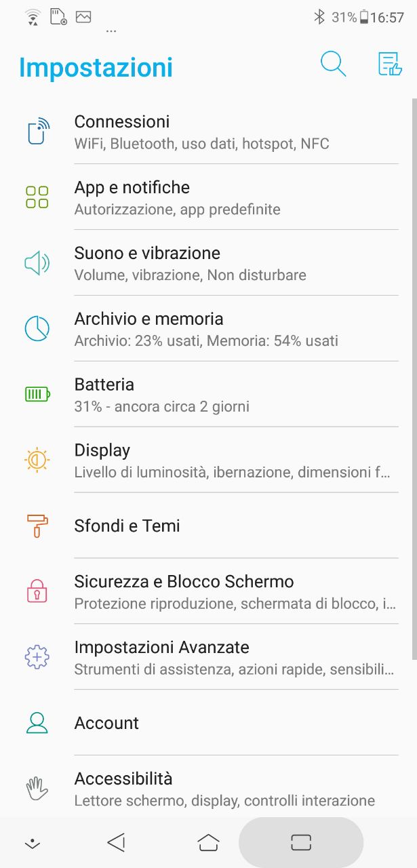
Task: Tap the Suono e vibrazione speaker icon
Action: coord(37,263)
